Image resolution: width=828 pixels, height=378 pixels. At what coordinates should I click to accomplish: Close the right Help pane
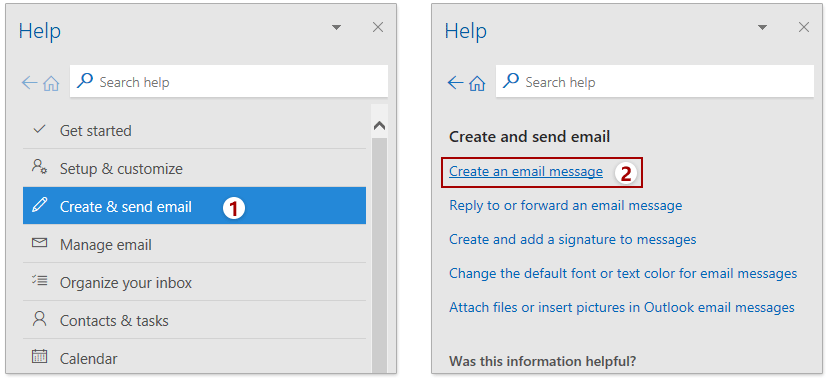click(x=804, y=27)
